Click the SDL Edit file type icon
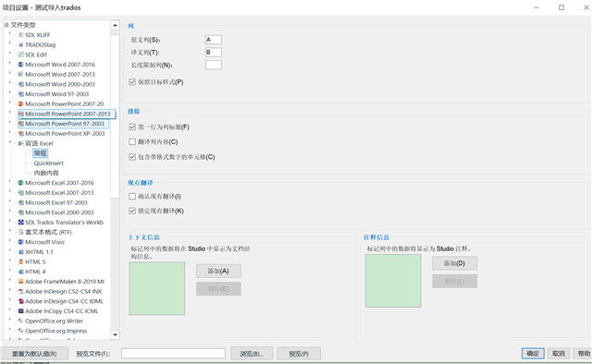Viewport: 592px width, 364px height. pyautogui.click(x=21, y=55)
